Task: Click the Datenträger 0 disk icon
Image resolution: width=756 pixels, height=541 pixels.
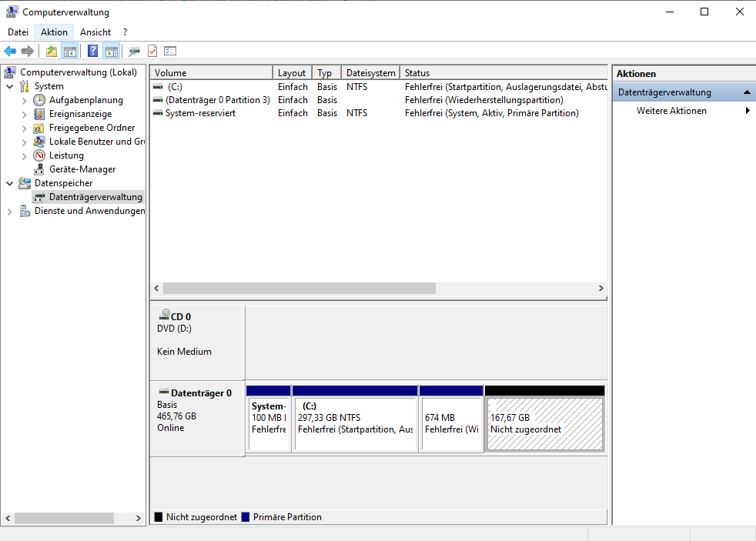Action: tap(164, 392)
